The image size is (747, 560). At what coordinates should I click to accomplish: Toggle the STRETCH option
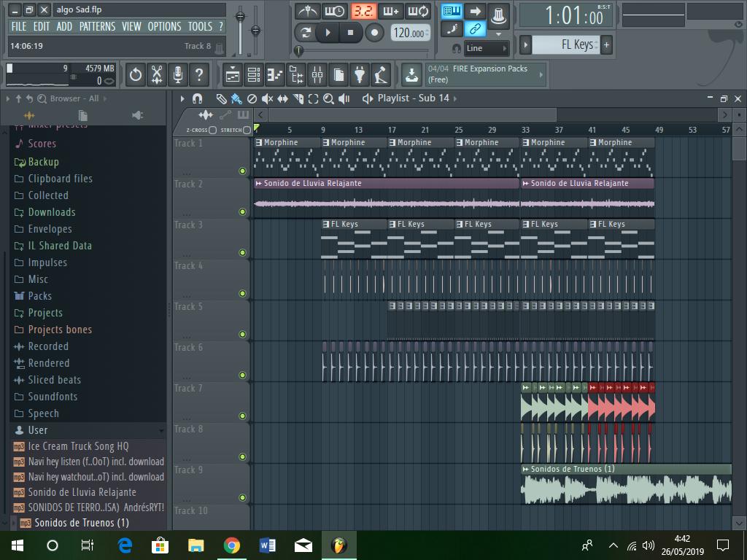click(247, 130)
